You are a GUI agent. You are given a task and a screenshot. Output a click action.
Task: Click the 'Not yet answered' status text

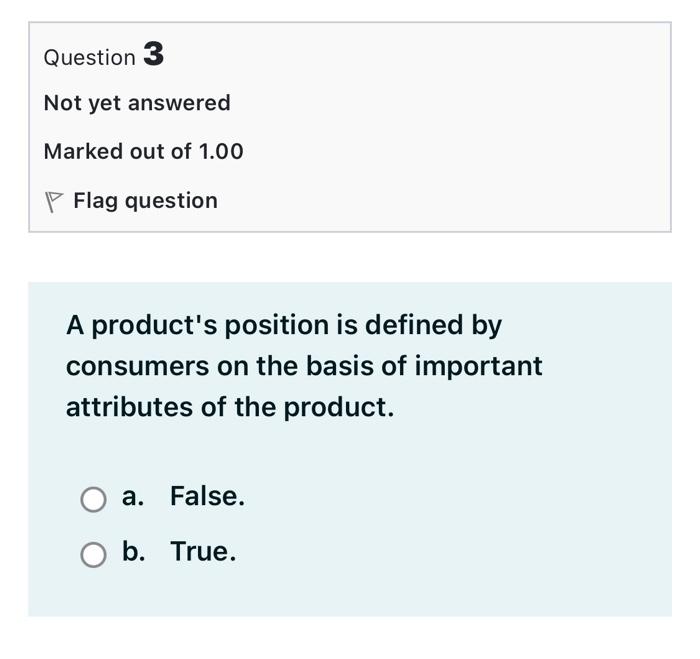(x=137, y=103)
